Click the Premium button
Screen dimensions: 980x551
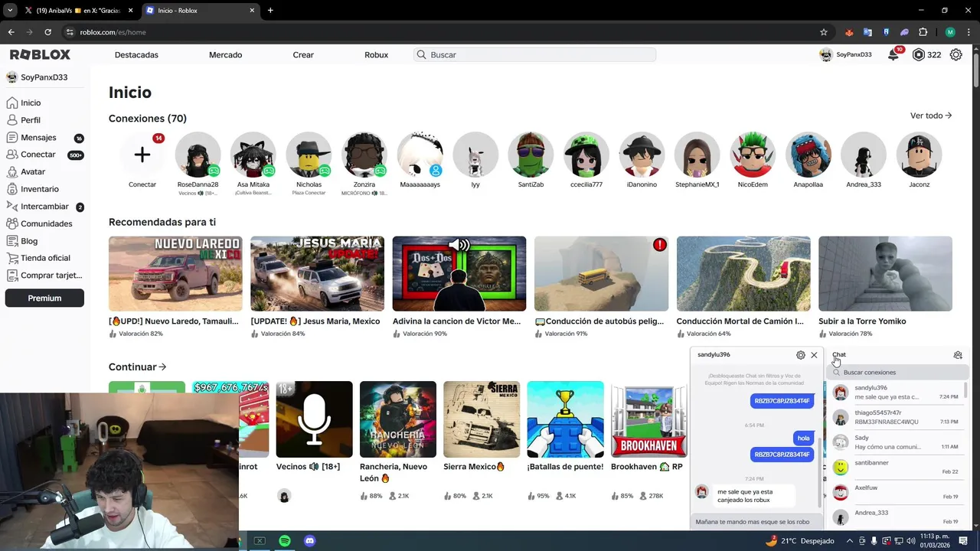44,298
